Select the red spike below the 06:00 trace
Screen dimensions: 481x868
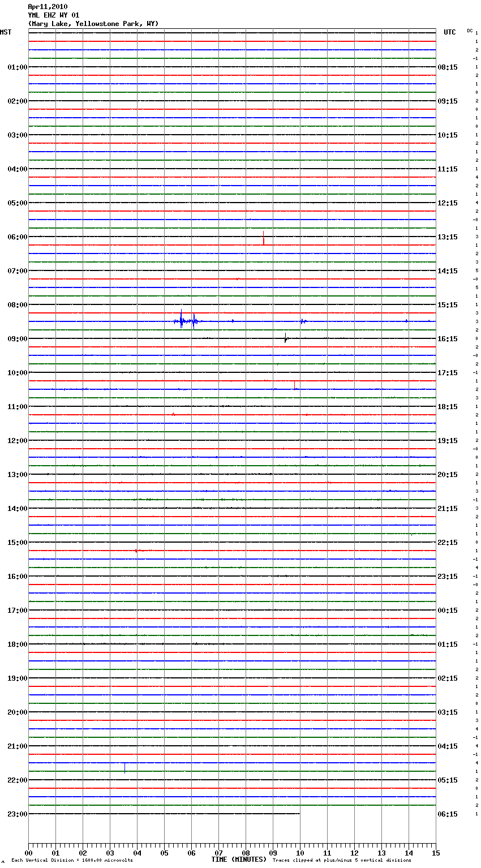(x=264, y=238)
